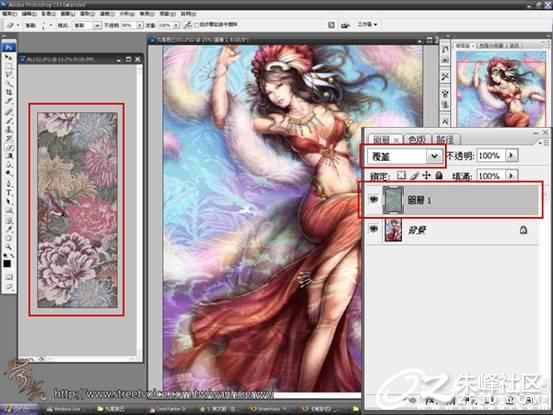
Task: Click the Ps logo at the toolbox top
Action: (x=8, y=47)
